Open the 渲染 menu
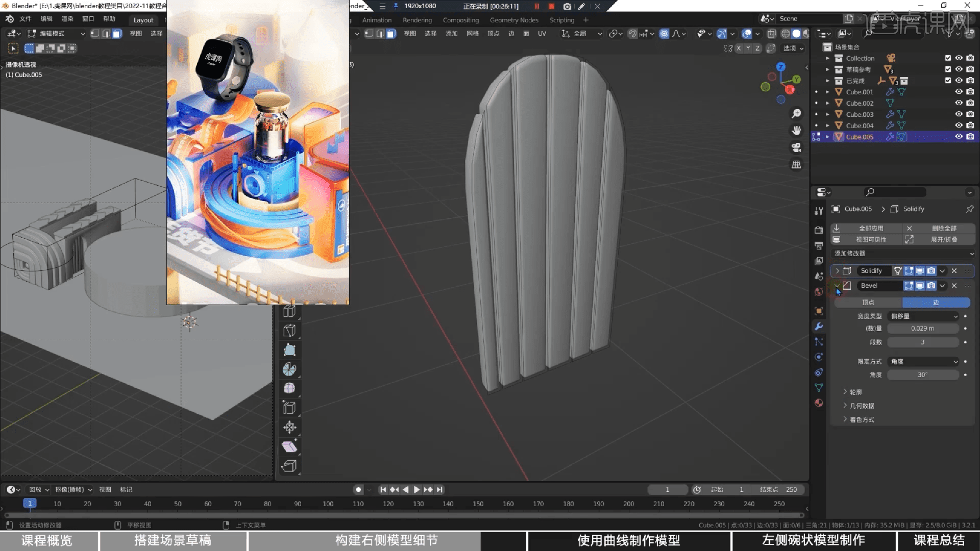 (67, 19)
